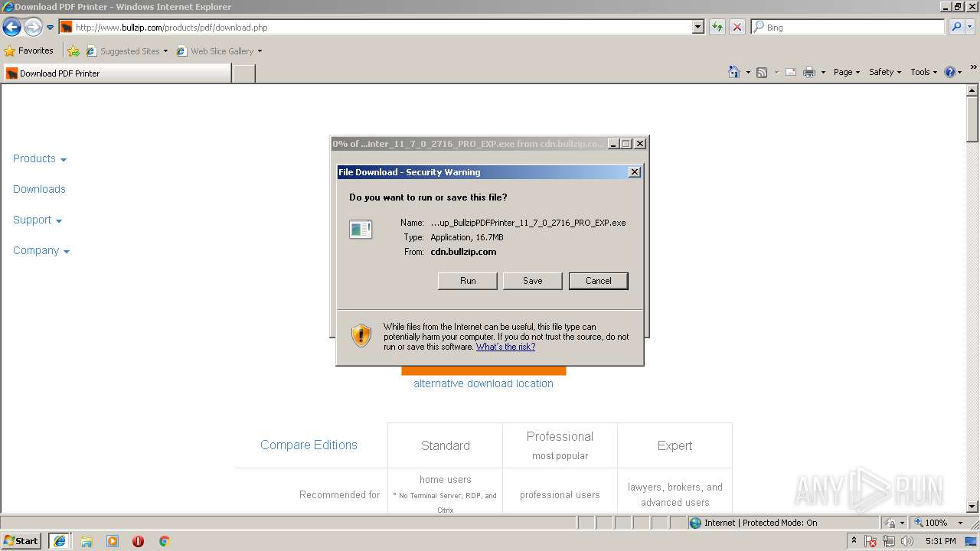
Task: Open search provider dropdown arrow
Action: (x=972, y=27)
